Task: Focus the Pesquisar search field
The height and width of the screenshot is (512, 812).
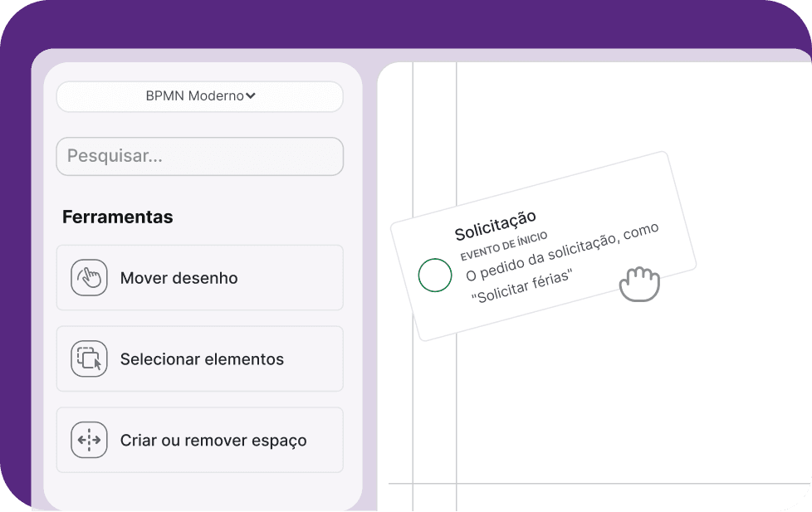Action: [199, 156]
